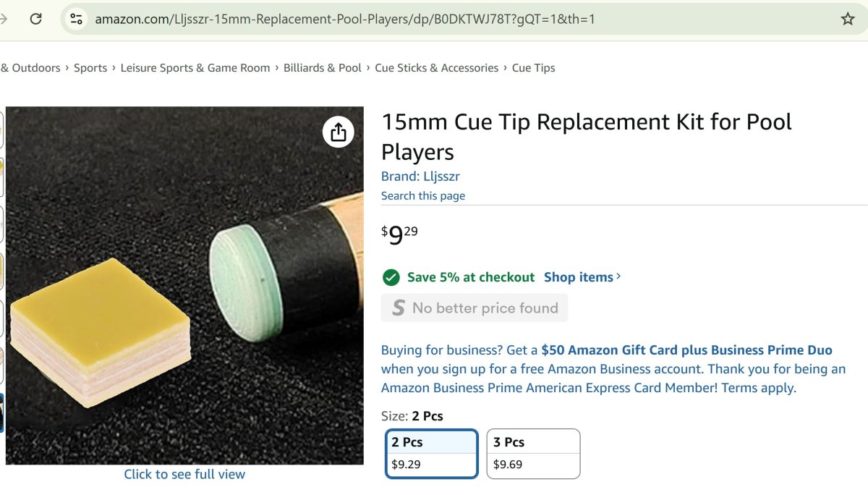Open Leisure Sports & Game Room breadcrumb
This screenshot has width=868, height=495.
(x=195, y=68)
